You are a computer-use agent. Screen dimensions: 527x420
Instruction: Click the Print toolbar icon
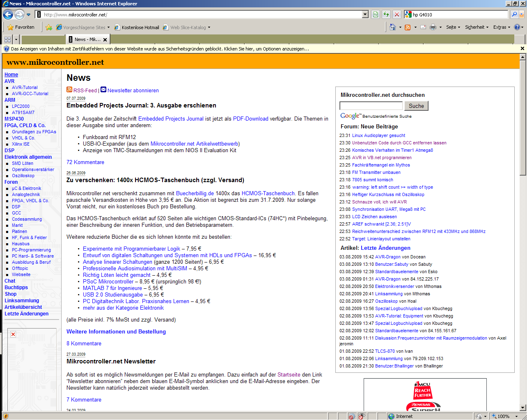[433, 27]
